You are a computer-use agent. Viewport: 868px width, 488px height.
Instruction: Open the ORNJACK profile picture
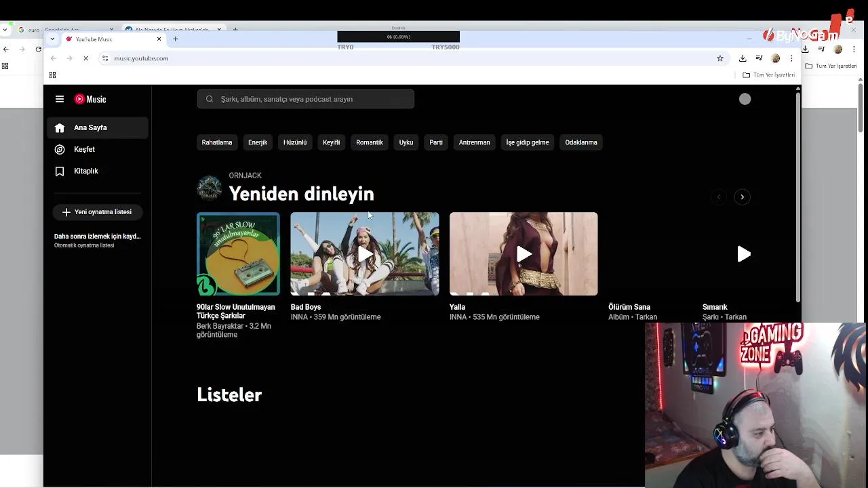[210, 188]
